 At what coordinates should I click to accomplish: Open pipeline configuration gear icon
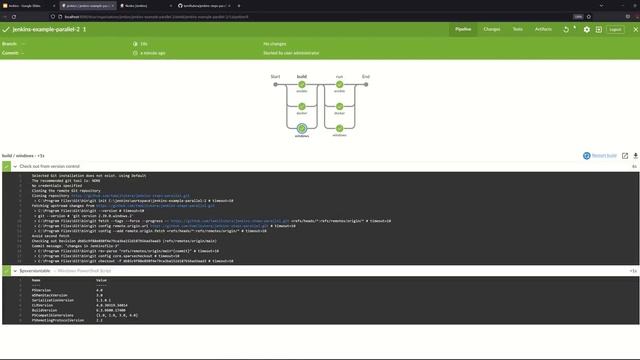click(x=587, y=29)
